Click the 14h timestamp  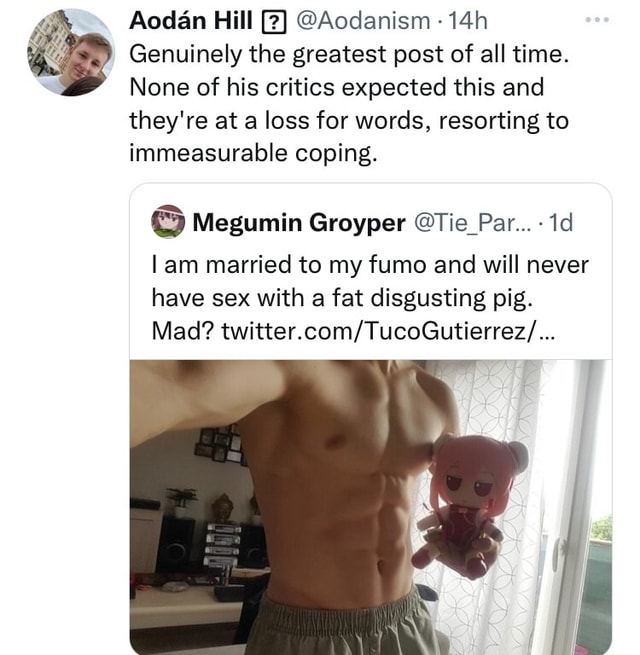point(467,20)
